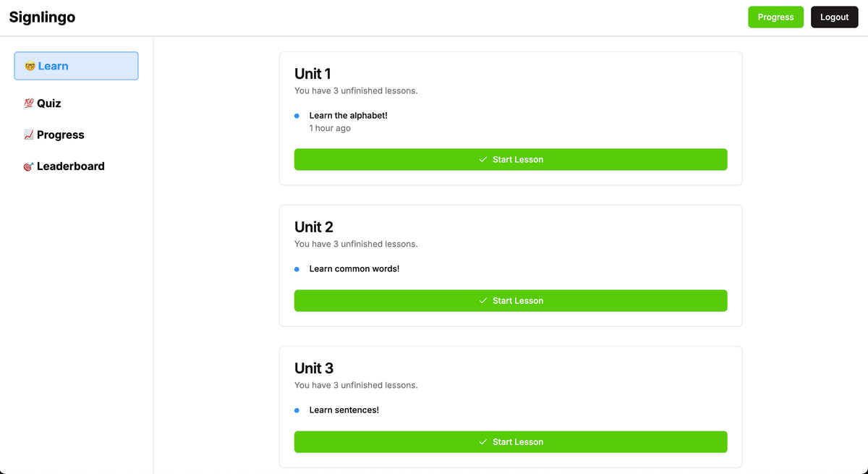Click the Signlingo logo

coord(42,17)
